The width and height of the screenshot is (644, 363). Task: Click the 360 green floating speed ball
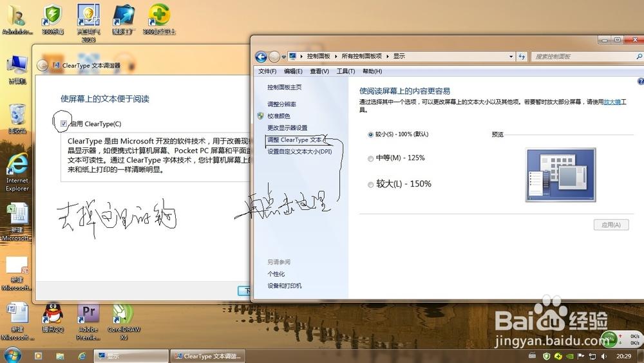pos(609,339)
